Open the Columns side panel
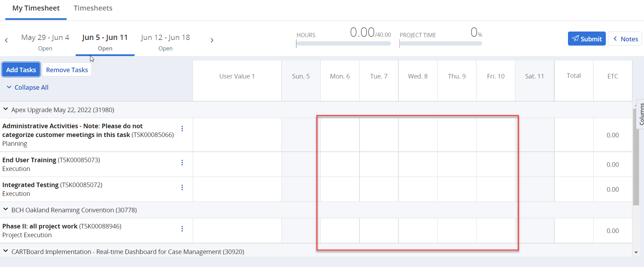Screen dimensions: 644x267 641,114
